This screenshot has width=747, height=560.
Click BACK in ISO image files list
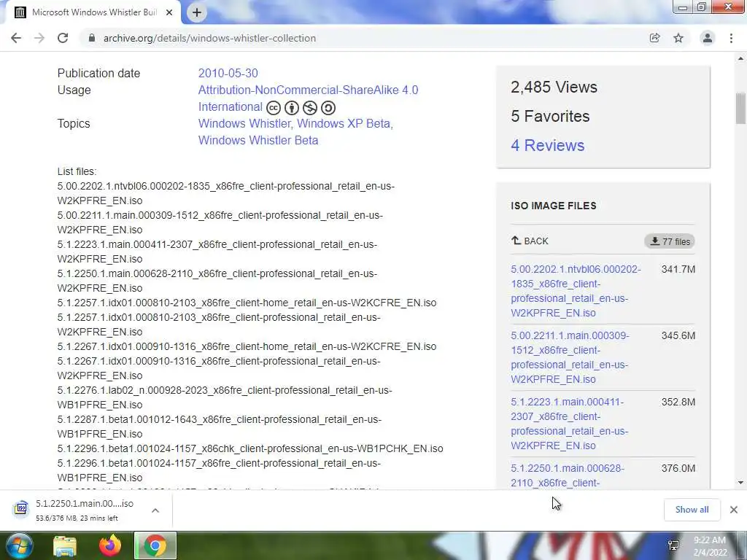click(x=530, y=241)
